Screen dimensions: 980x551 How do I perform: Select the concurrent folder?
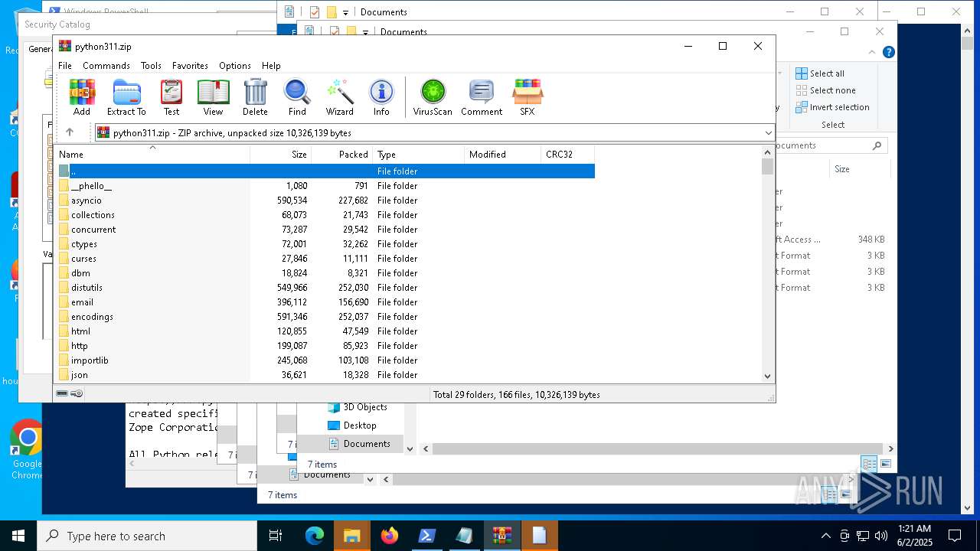click(326, 230)
